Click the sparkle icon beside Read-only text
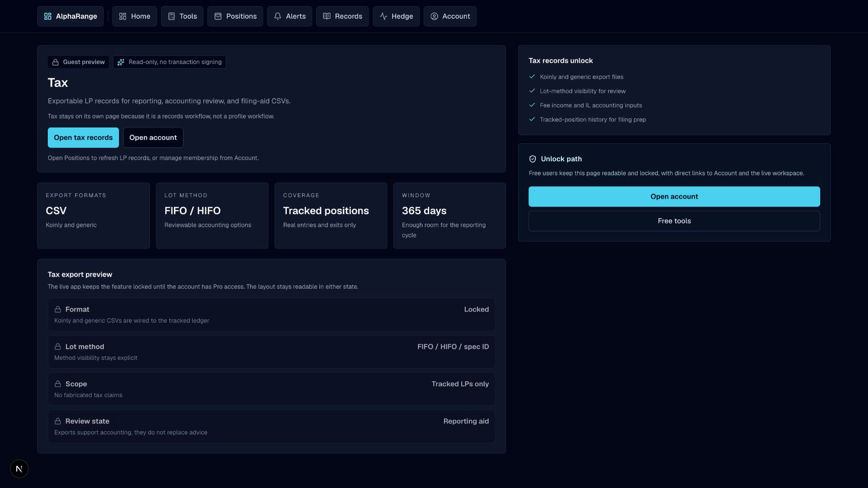 [121, 62]
